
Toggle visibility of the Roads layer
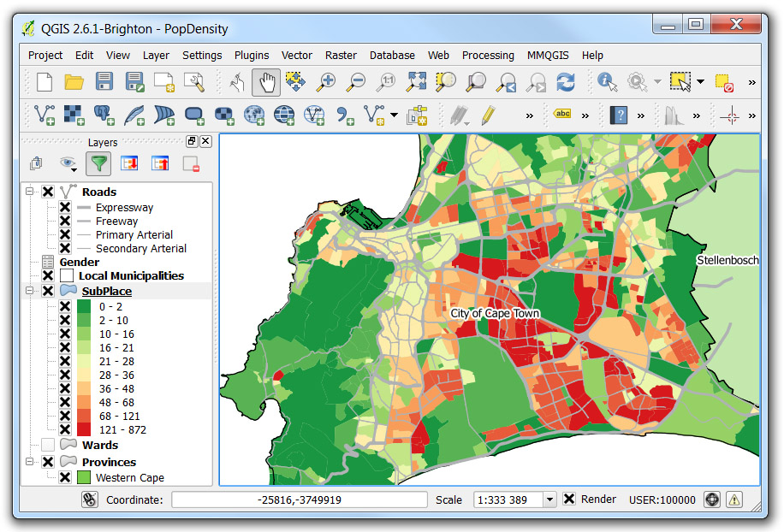pyautogui.click(x=48, y=192)
